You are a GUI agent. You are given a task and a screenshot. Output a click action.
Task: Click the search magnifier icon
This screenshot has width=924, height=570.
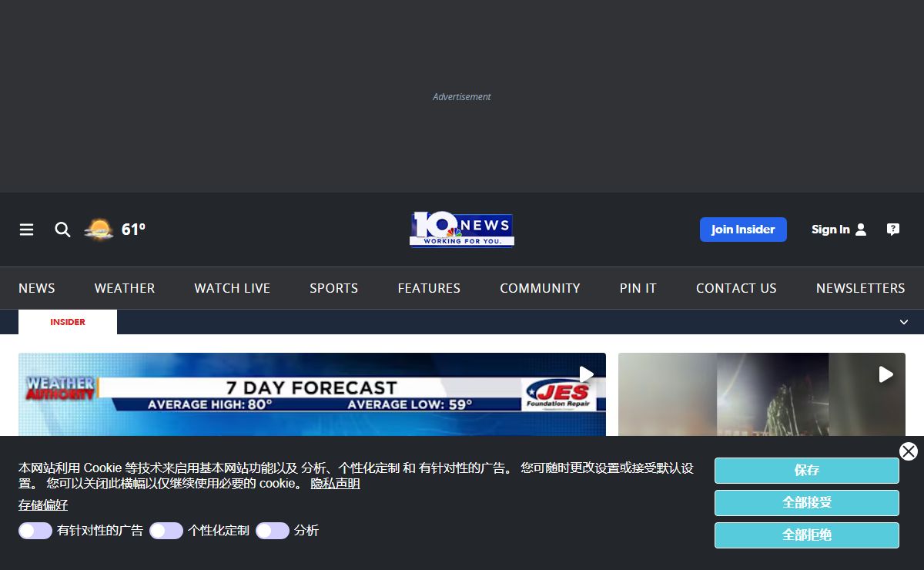(62, 230)
